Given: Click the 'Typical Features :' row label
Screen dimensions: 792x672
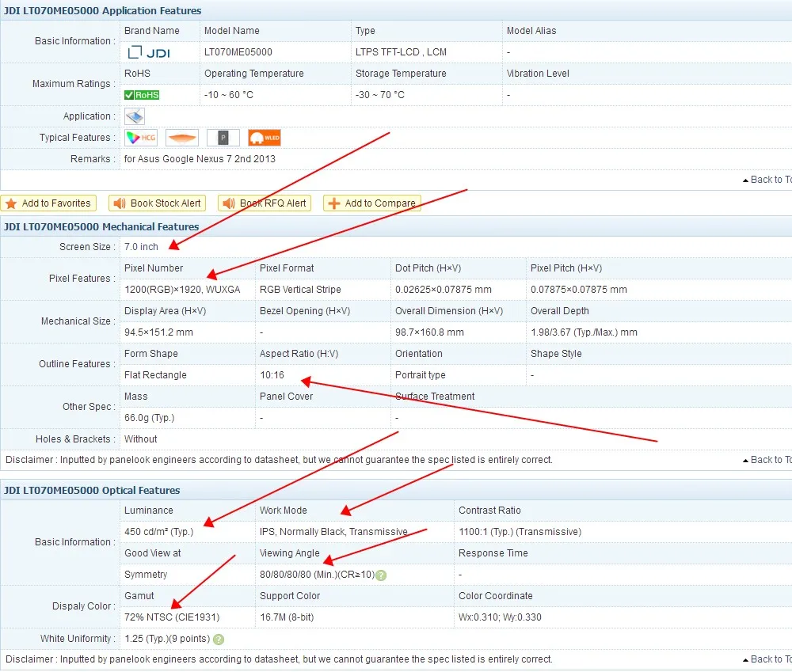Looking at the screenshot, I should 78,138.
